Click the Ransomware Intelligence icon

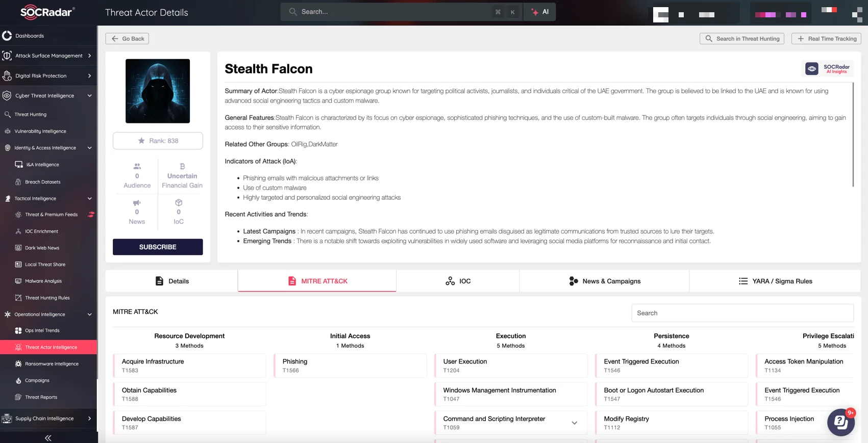click(x=19, y=364)
